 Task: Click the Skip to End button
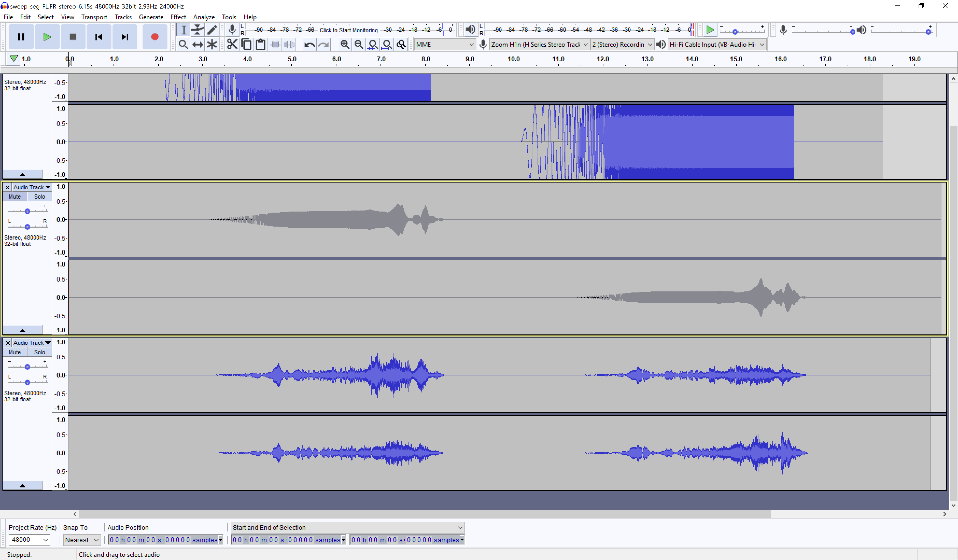pyautogui.click(x=124, y=37)
